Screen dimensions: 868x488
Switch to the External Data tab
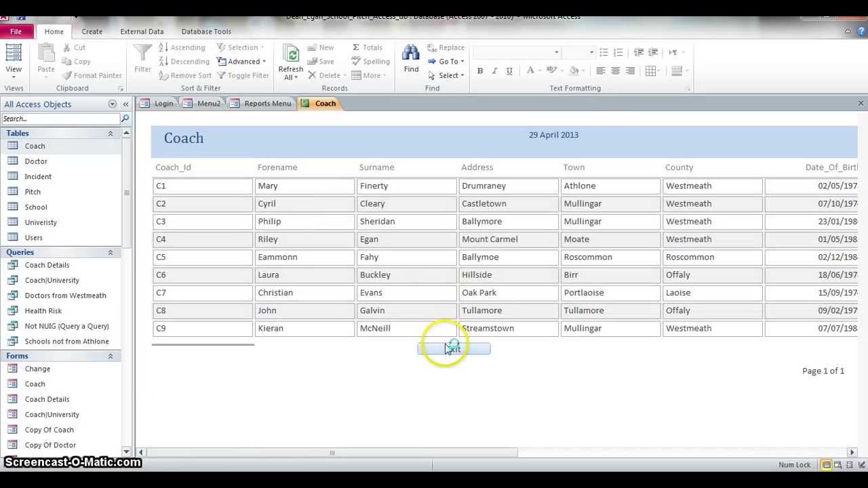[x=142, y=31]
